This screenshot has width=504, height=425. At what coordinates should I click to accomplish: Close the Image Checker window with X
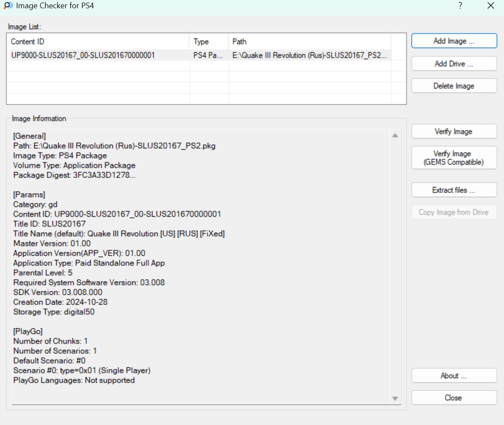click(491, 6)
